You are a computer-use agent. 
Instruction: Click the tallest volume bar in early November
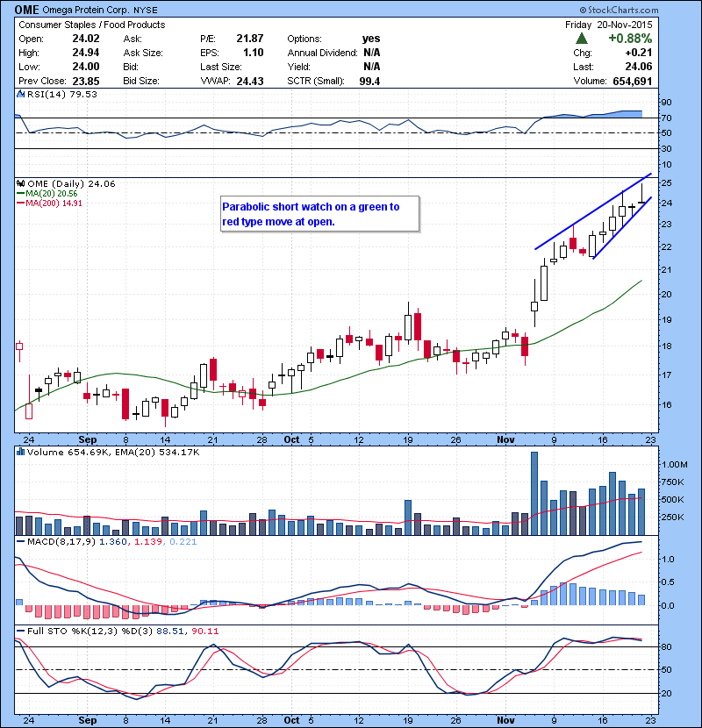(x=534, y=494)
